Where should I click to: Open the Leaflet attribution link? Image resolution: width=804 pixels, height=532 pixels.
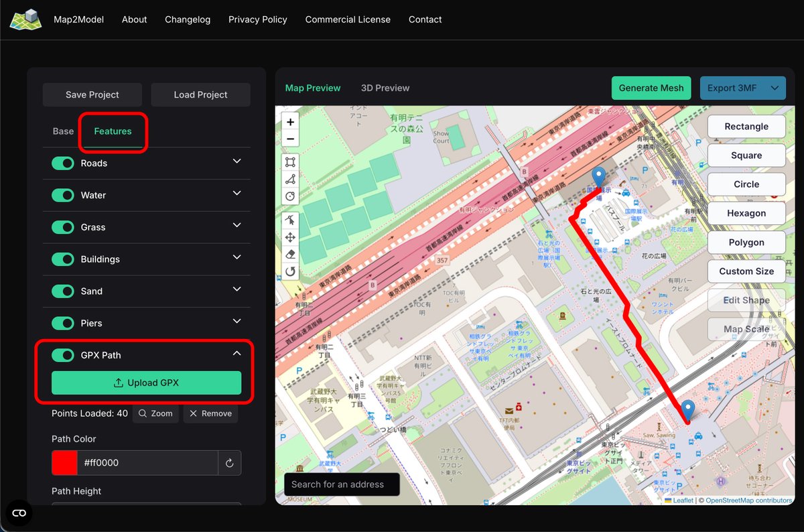pos(679,501)
